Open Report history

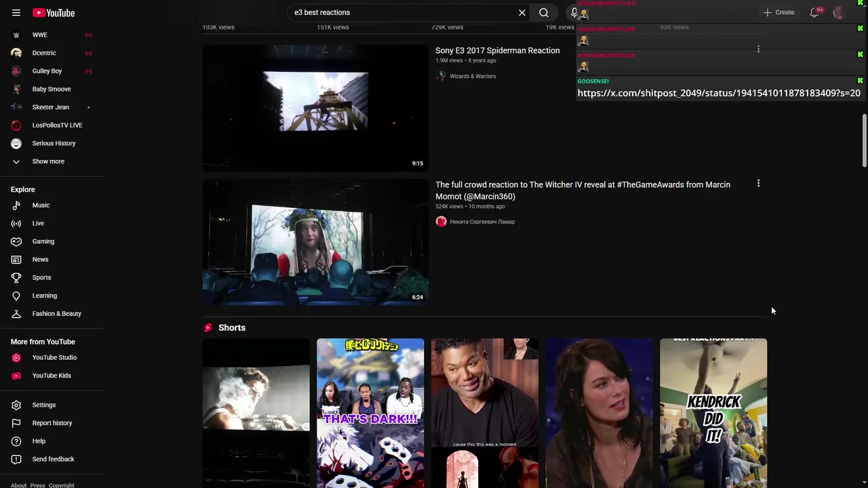click(x=52, y=423)
